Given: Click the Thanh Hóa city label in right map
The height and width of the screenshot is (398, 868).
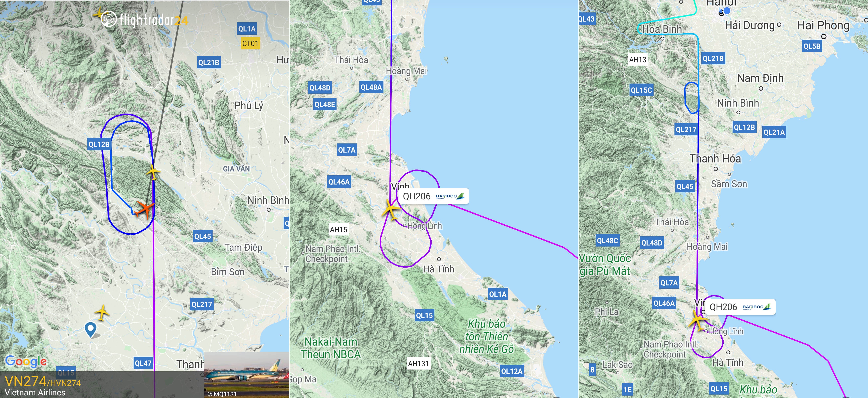Looking at the screenshot, I should tap(715, 158).
